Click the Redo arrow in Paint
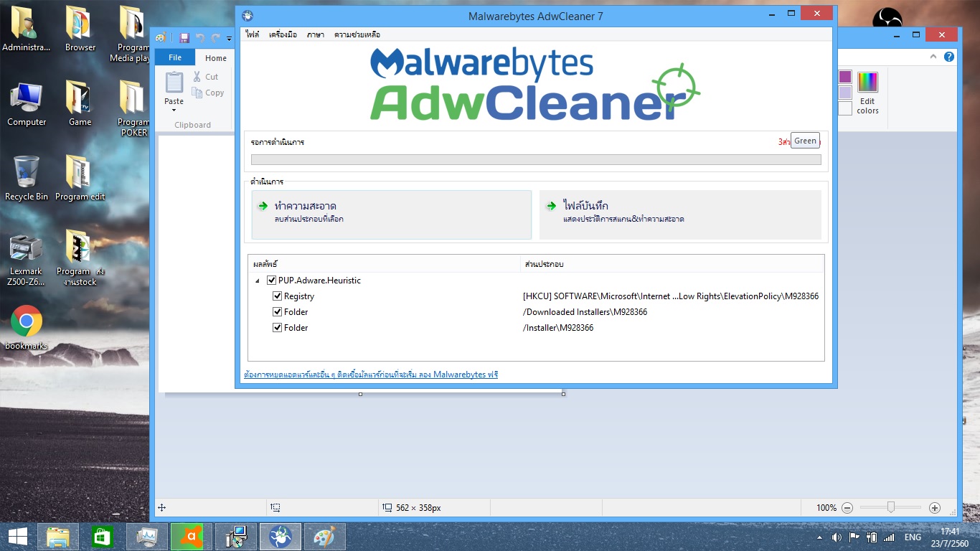The height and width of the screenshot is (551, 980). tap(215, 38)
